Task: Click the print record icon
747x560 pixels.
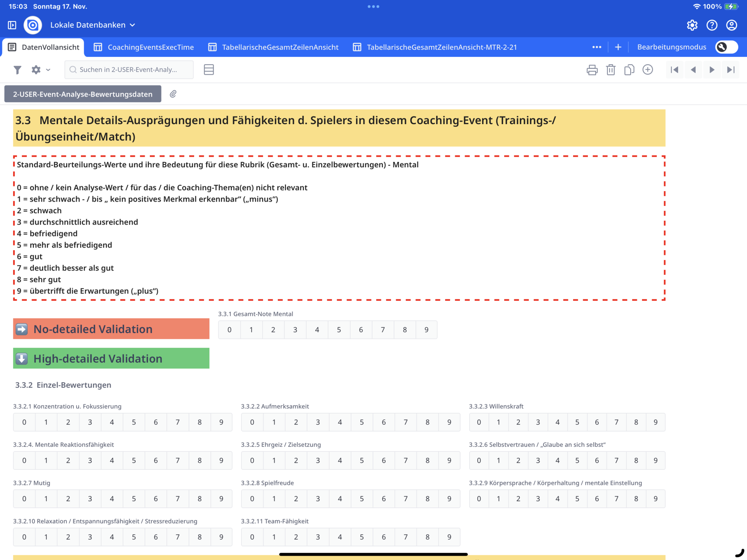Action: click(592, 70)
